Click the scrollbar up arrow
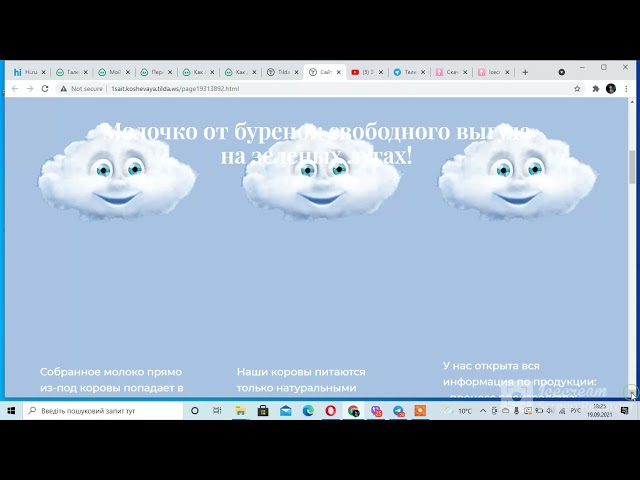The image size is (640, 480). 632,101
